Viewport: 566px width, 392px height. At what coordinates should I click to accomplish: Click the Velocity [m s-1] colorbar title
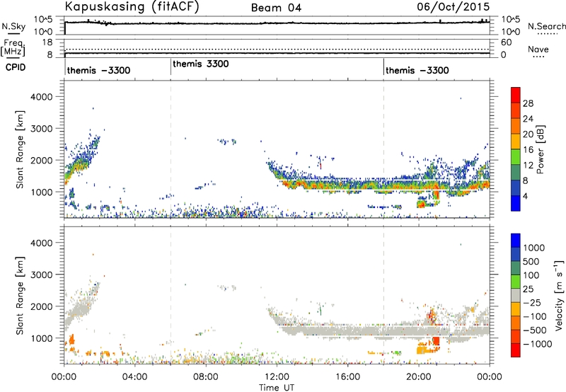tap(559, 295)
